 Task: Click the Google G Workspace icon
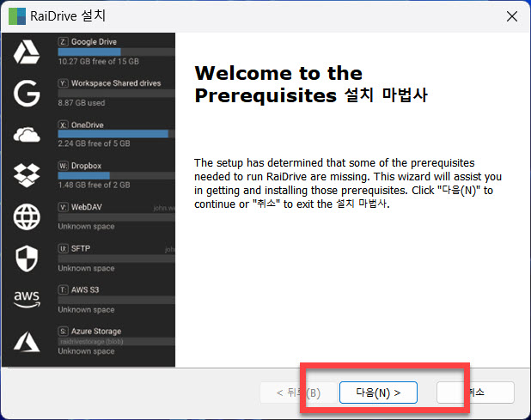click(27, 93)
